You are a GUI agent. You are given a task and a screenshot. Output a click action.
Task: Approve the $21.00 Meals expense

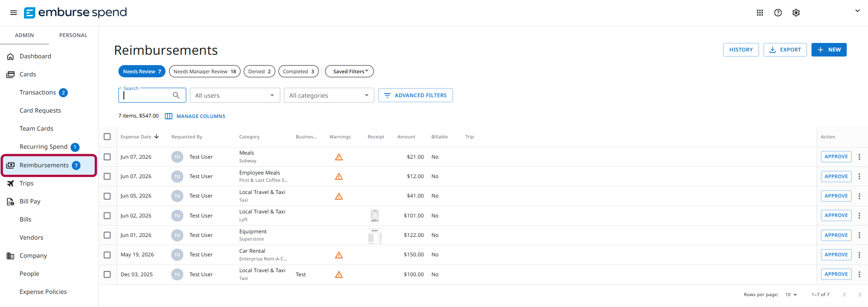pos(836,157)
